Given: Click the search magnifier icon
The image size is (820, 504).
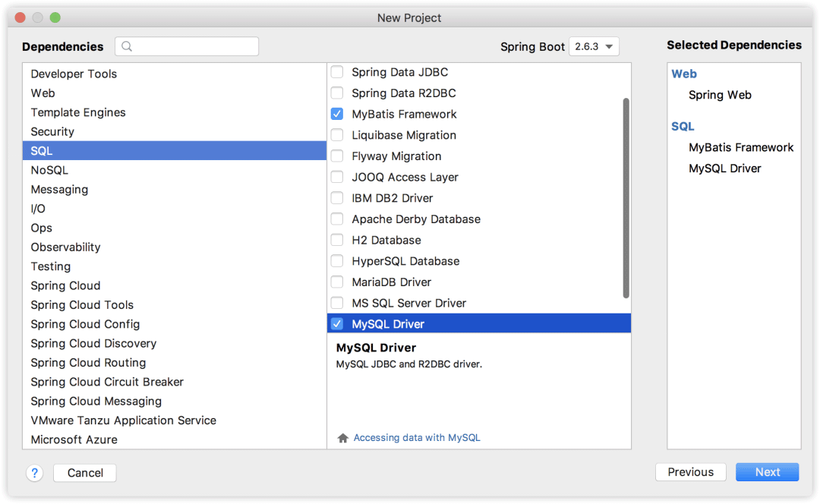Looking at the screenshot, I should (127, 46).
